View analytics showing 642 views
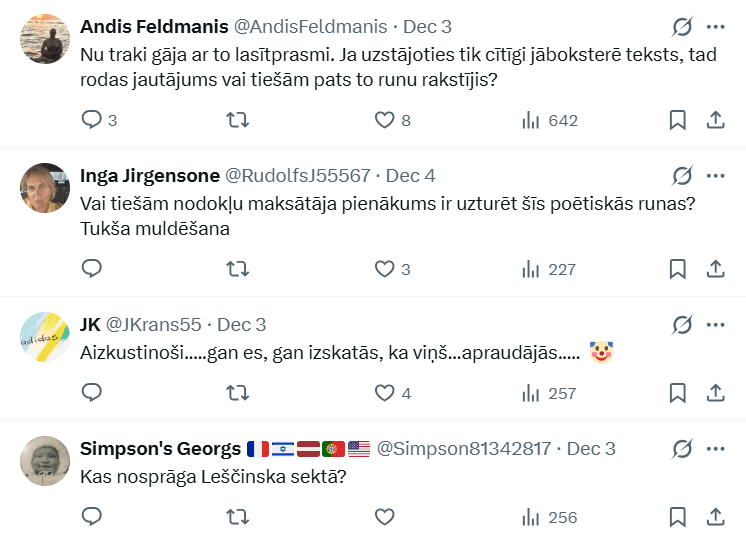 (x=550, y=120)
